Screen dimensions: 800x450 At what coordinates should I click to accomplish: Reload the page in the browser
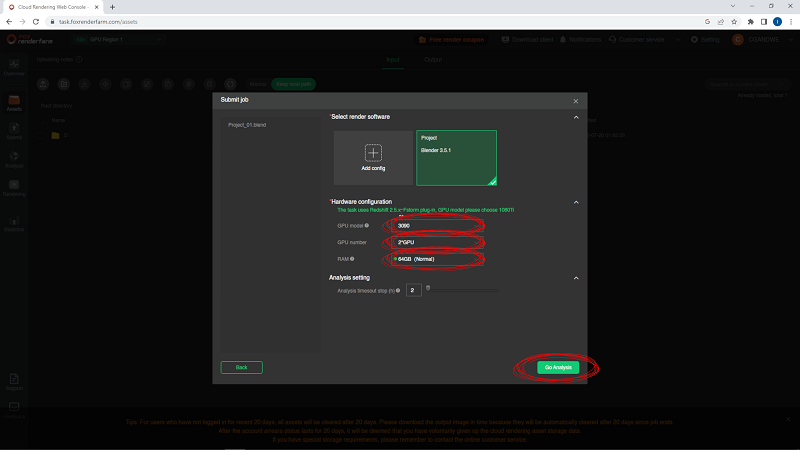coord(36,21)
